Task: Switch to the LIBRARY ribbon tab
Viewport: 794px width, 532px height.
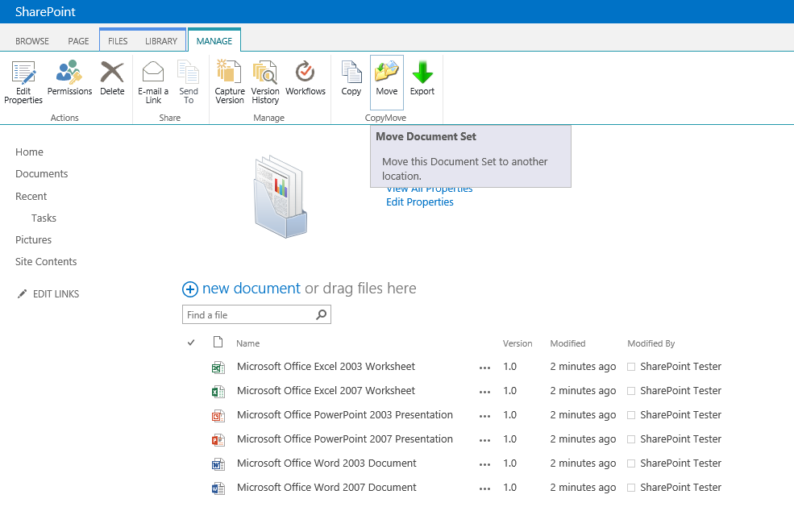Action: point(161,41)
